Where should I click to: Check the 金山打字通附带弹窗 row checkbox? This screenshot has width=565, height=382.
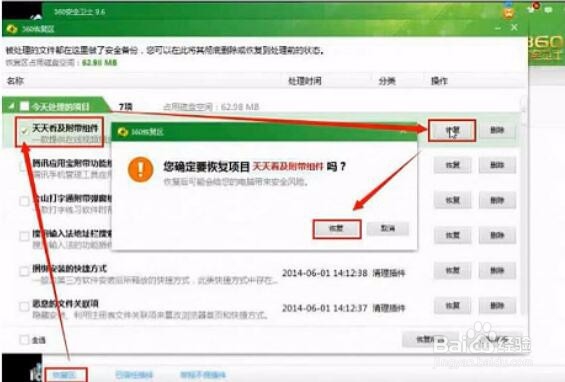tap(24, 201)
